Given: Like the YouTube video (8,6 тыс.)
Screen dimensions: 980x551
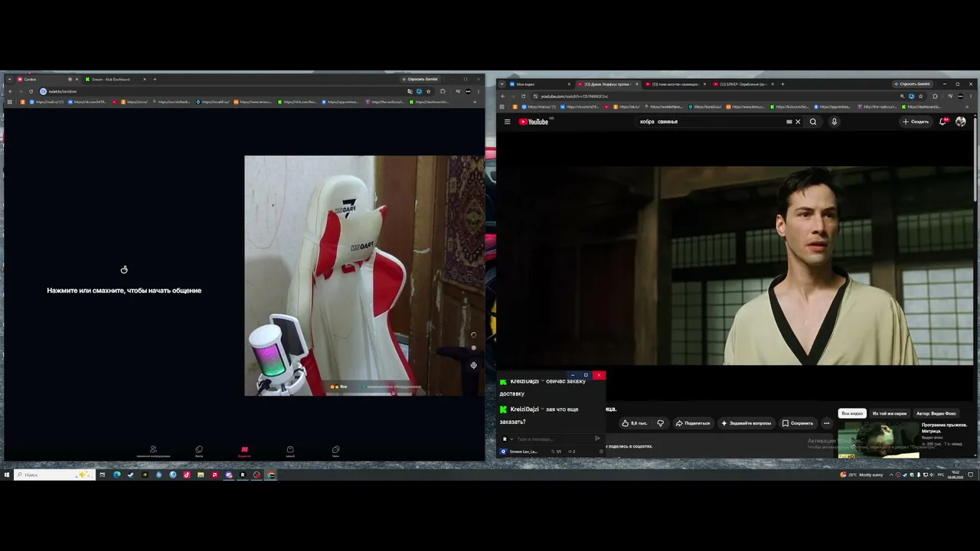Looking at the screenshot, I should coord(635,423).
